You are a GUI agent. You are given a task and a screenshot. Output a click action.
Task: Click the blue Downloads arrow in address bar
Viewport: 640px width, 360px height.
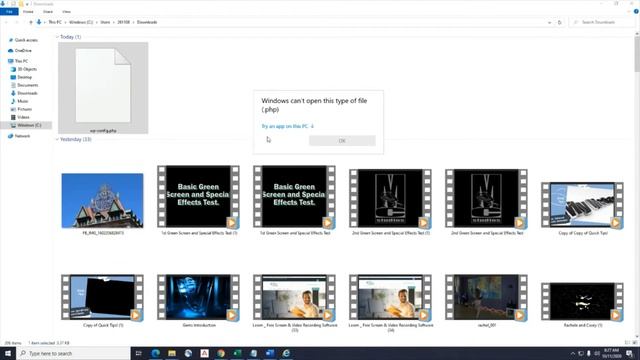tap(39, 22)
